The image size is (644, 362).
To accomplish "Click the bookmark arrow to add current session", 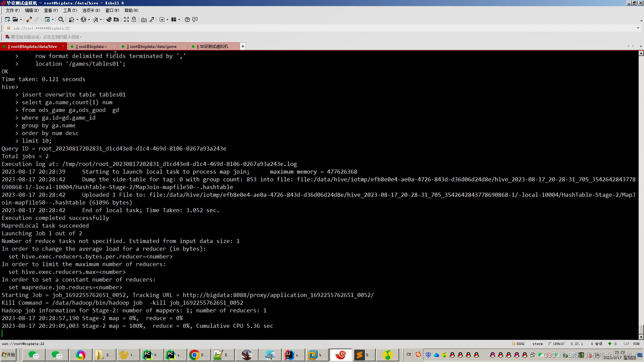I will 7,37.
